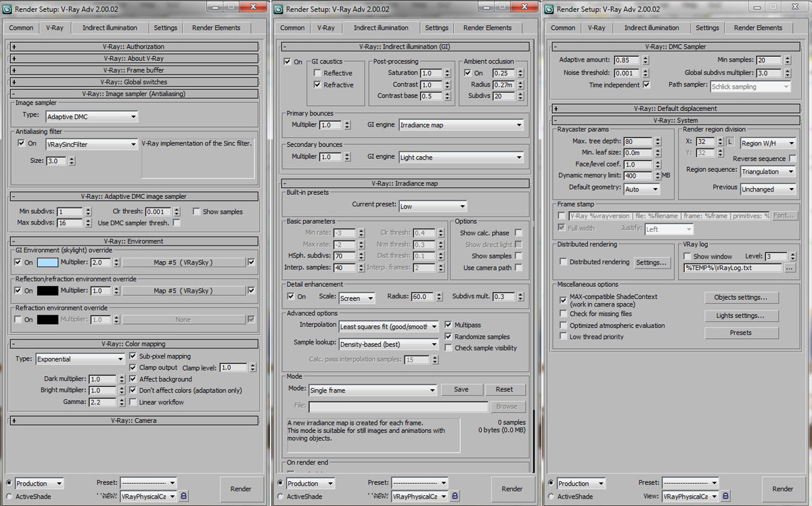Screen dimensions: 812x506
Task: Uncheck Sub-pixel mapping
Action: tap(133, 356)
